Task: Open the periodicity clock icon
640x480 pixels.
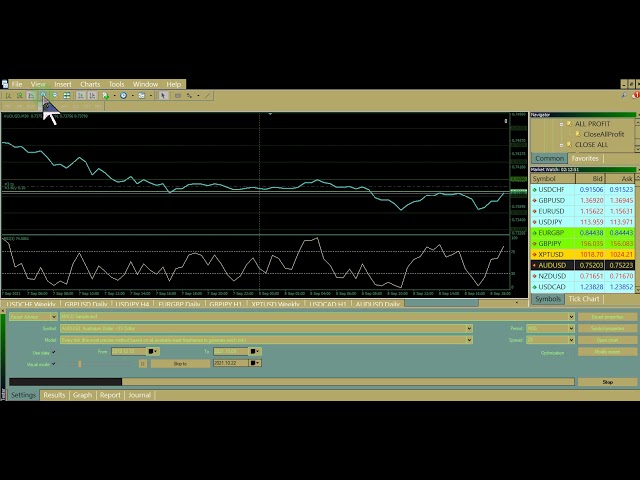Action: (125, 96)
